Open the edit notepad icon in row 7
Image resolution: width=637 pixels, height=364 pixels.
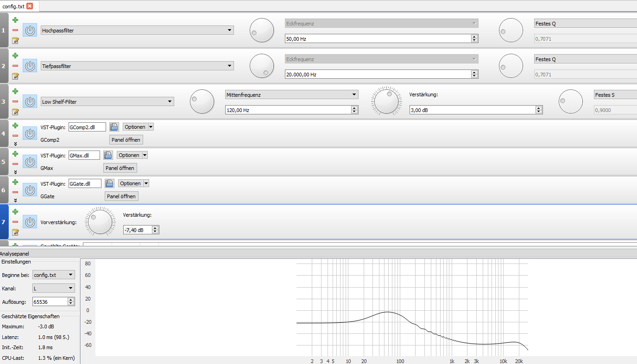[x=15, y=232]
